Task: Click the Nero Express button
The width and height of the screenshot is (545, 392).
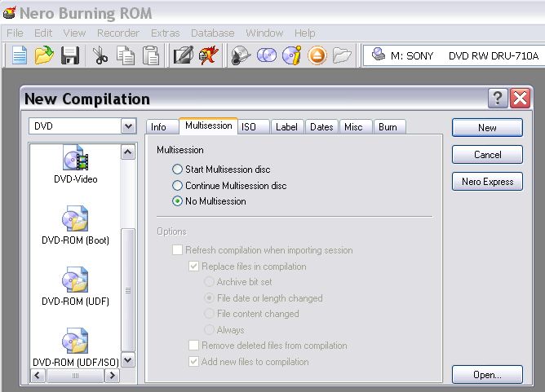Action: [x=487, y=182]
